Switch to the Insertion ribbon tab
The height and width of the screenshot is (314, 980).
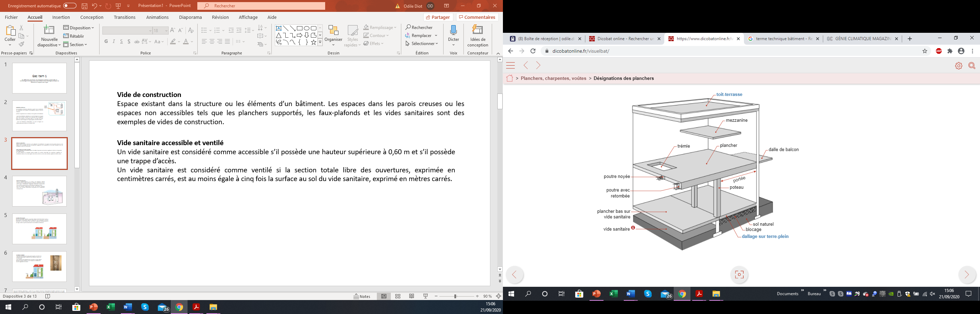coord(61,17)
